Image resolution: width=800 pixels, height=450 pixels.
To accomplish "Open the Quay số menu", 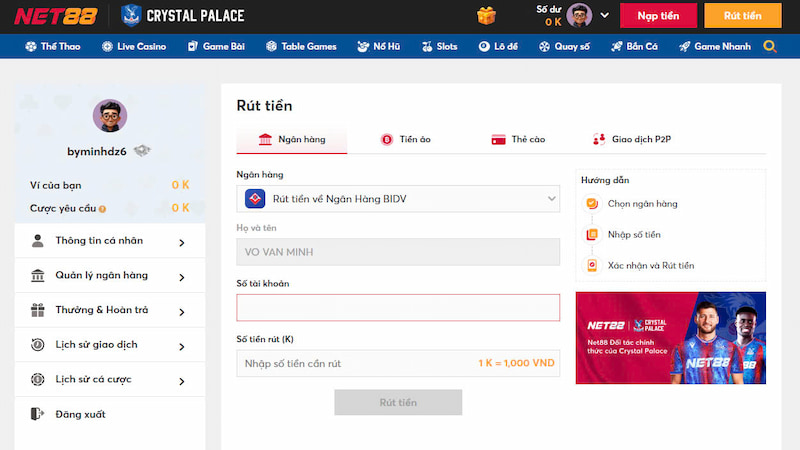I will [564, 46].
